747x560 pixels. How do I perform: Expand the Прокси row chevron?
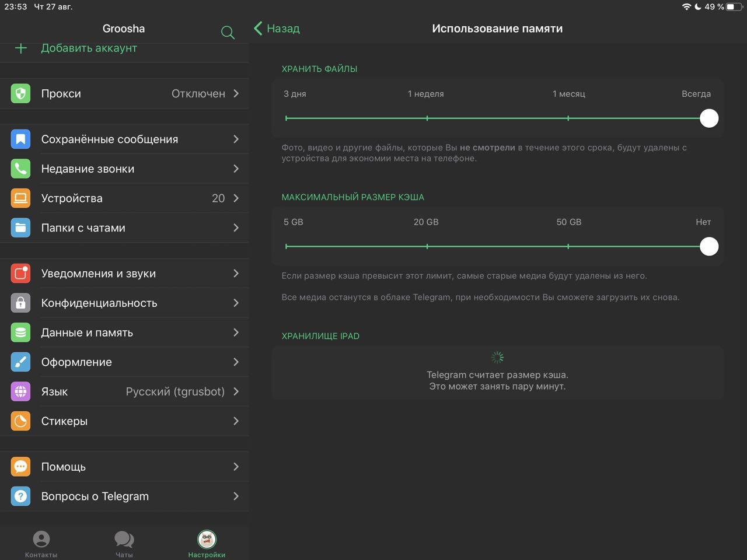[236, 93]
